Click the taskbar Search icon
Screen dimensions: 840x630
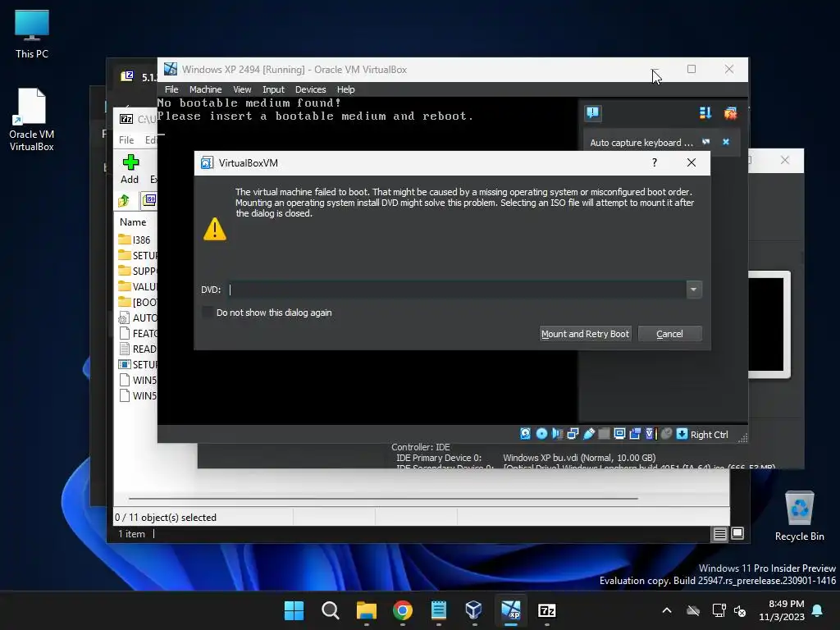330,610
